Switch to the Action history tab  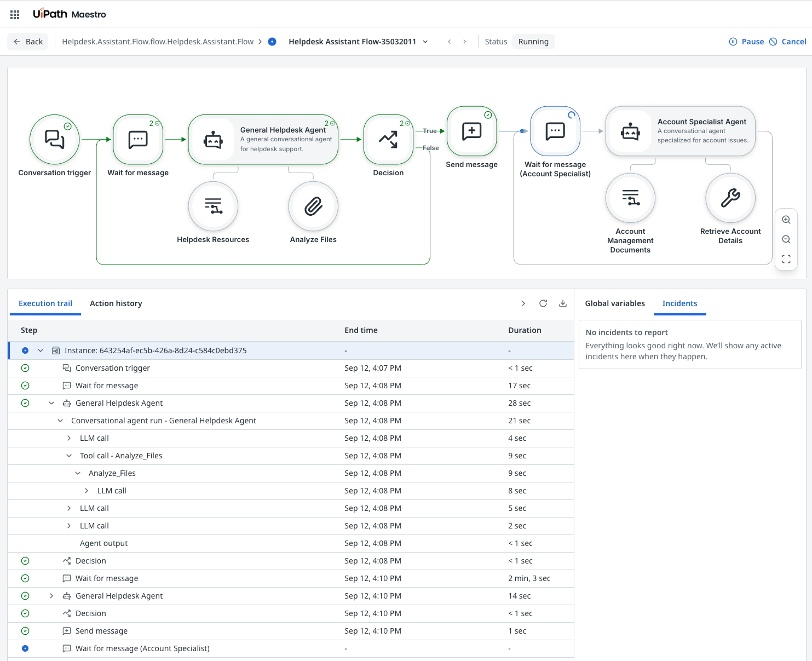pos(116,303)
